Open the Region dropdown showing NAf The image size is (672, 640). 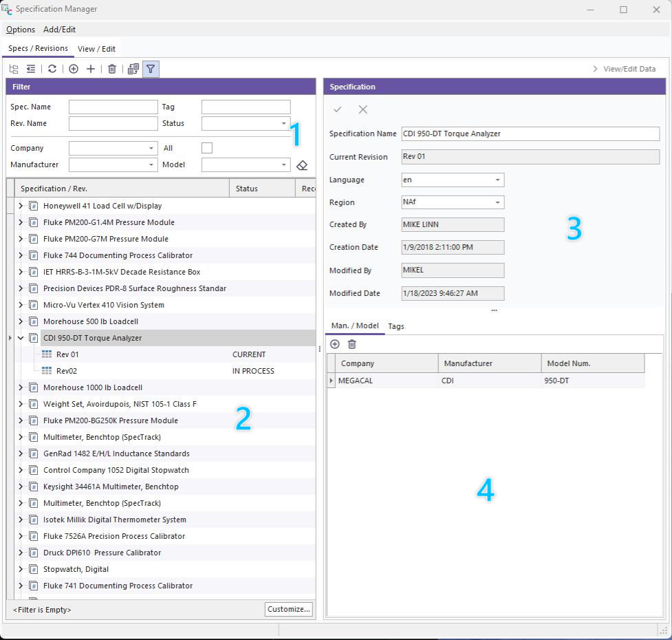[497, 202]
